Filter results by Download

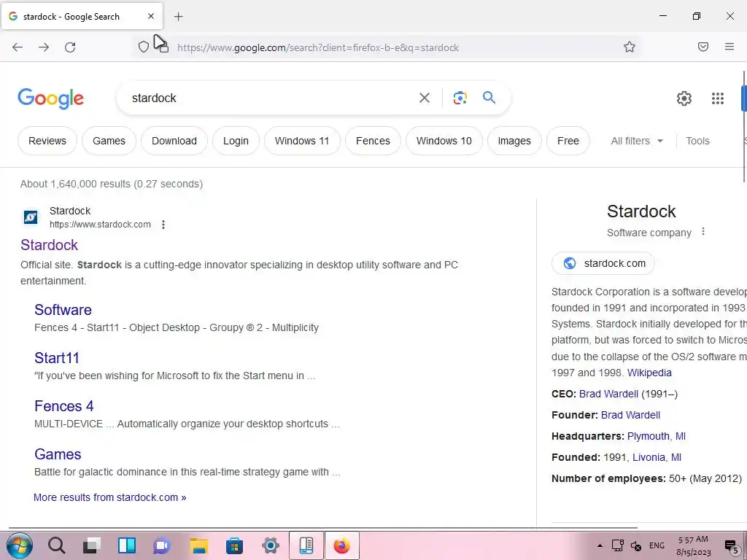point(174,141)
